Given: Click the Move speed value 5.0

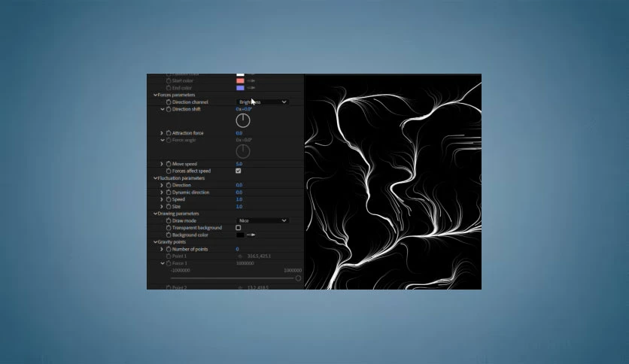Looking at the screenshot, I should pyautogui.click(x=239, y=164).
